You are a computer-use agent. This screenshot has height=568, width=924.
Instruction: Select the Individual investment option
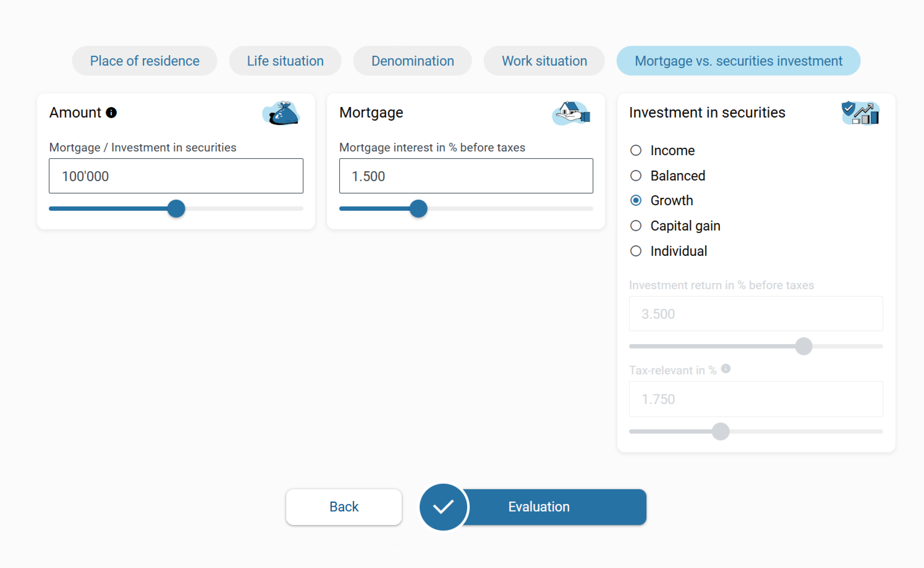636,251
